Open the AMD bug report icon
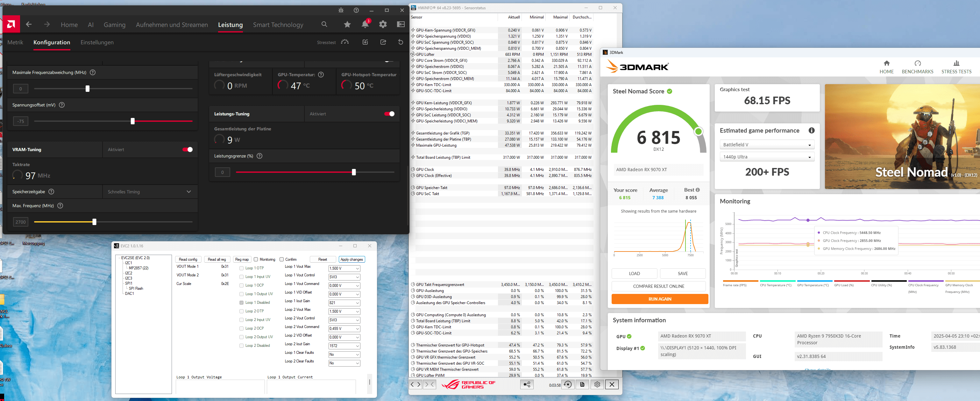This screenshot has width=980, height=401. pyautogui.click(x=341, y=10)
